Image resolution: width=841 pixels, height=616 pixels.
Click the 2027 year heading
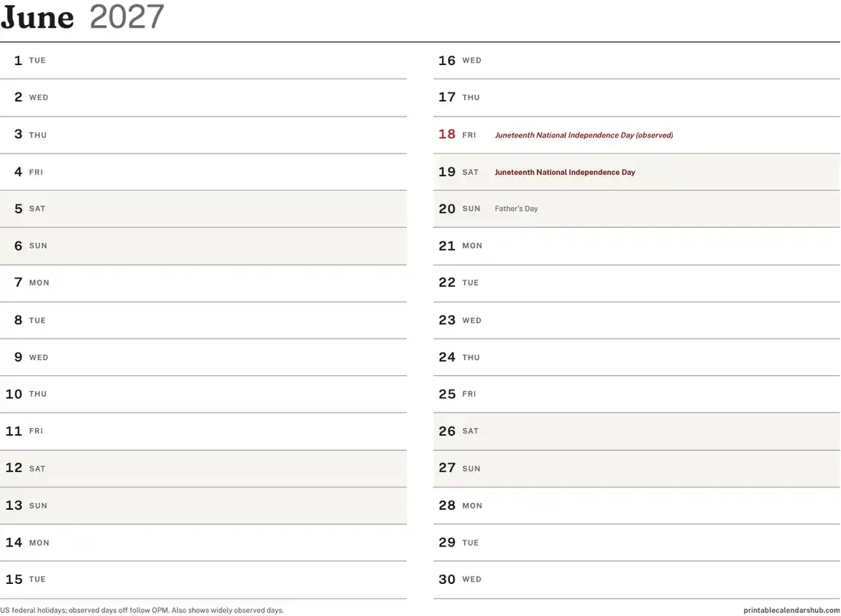point(127,17)
